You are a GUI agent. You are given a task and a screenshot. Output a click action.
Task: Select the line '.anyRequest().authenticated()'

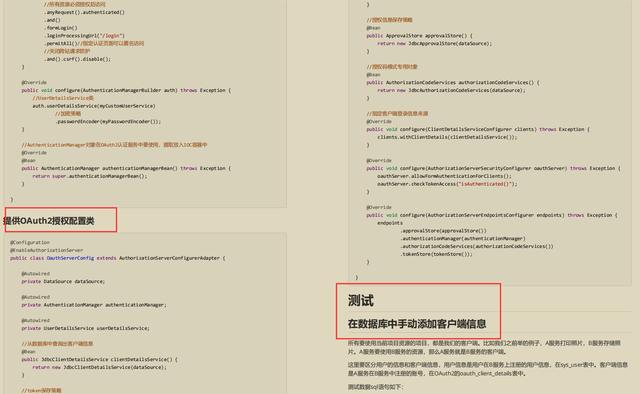click(84, 12)
